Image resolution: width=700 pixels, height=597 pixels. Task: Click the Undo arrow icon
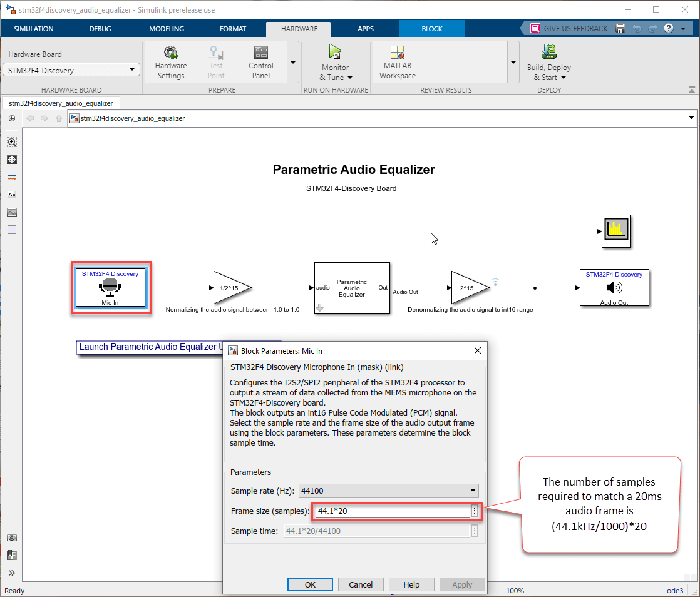click(x=637, y=29)
